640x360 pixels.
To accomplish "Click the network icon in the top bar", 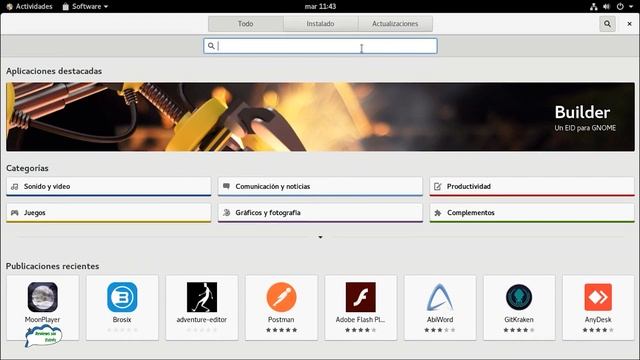I will click(593, 6).
